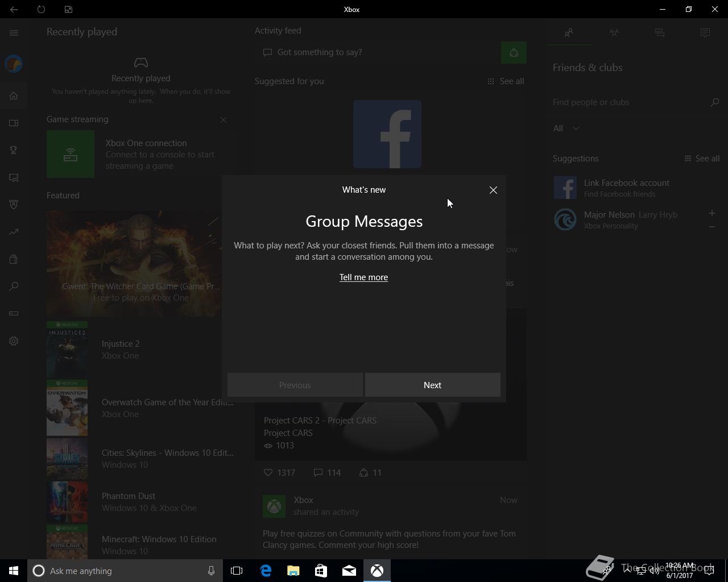Open the profile avatar in sidebar
Screen dimensions: 728x582
coord(14,64)
